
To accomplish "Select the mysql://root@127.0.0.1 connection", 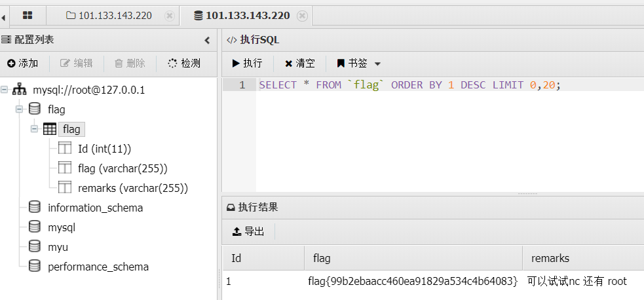I will tap(88, 90).
